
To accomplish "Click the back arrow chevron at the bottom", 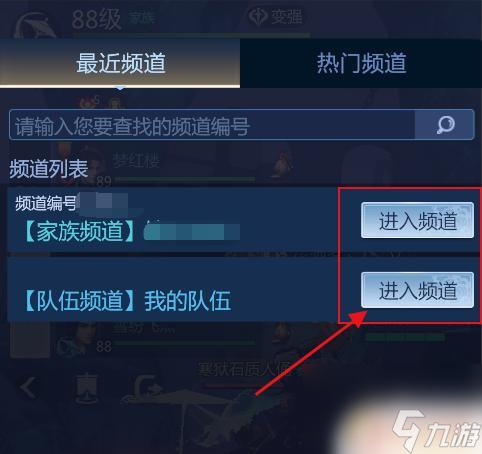I will pyautogui.click(x=27, y=388).
